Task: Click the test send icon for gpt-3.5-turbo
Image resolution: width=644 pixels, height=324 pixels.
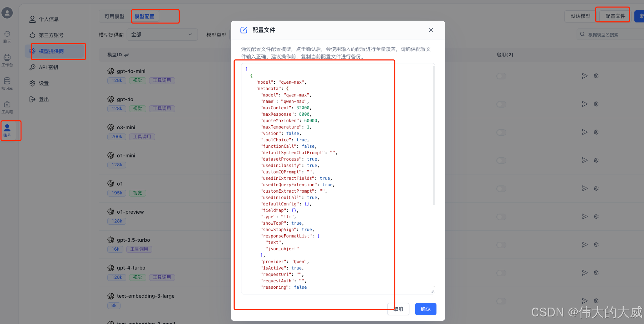Action: point(584,245)
